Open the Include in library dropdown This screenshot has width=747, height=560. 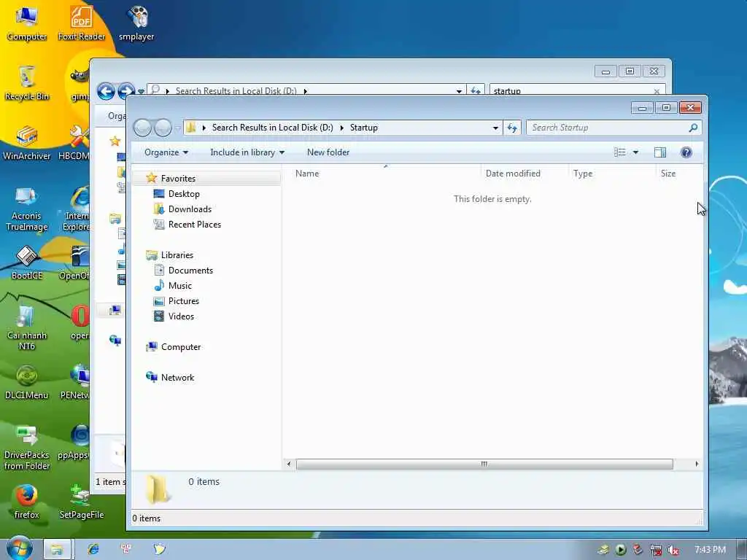pos(247,152)
